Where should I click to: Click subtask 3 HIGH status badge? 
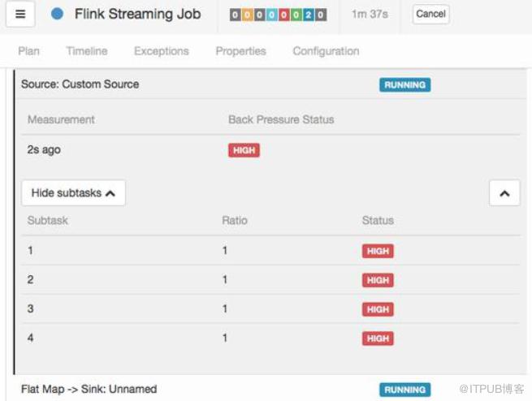click(x=378, y=309)
